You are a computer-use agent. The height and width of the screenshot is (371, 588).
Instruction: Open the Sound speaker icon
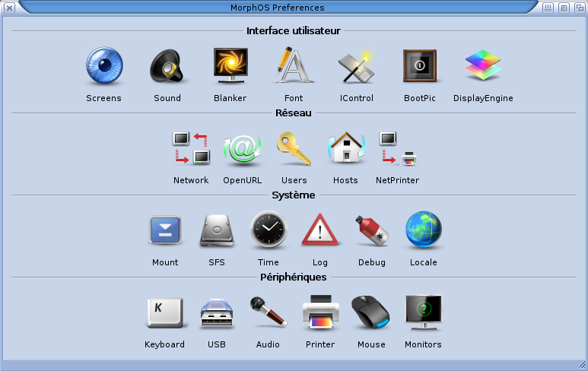point(167,66)
